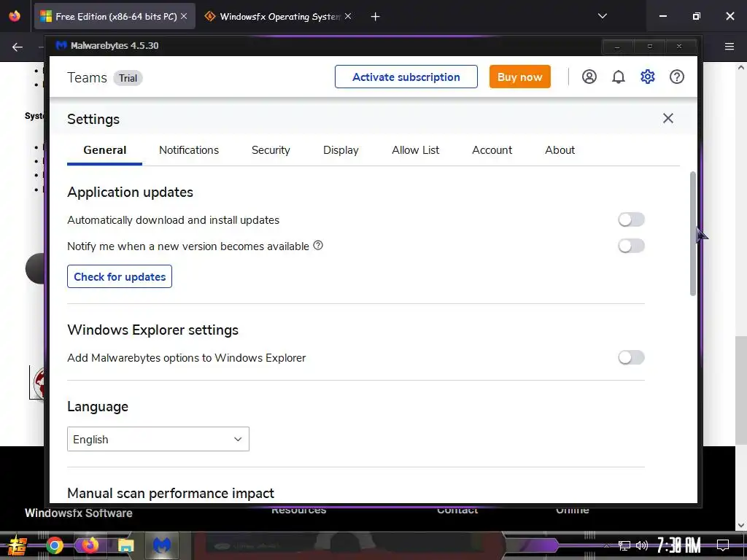Viewport: 747px width, 560px height.
Task: Open Firefox hamburger menu
Action: (729, 47)
